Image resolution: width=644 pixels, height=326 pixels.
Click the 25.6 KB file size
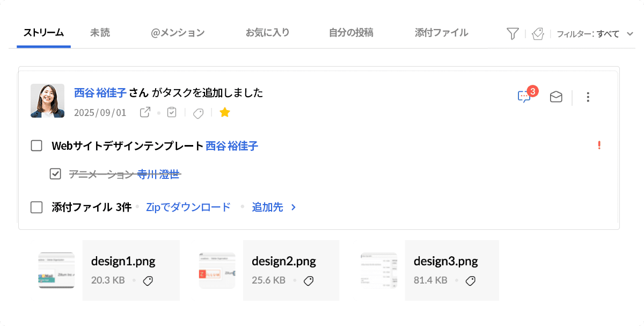point(268,280)
